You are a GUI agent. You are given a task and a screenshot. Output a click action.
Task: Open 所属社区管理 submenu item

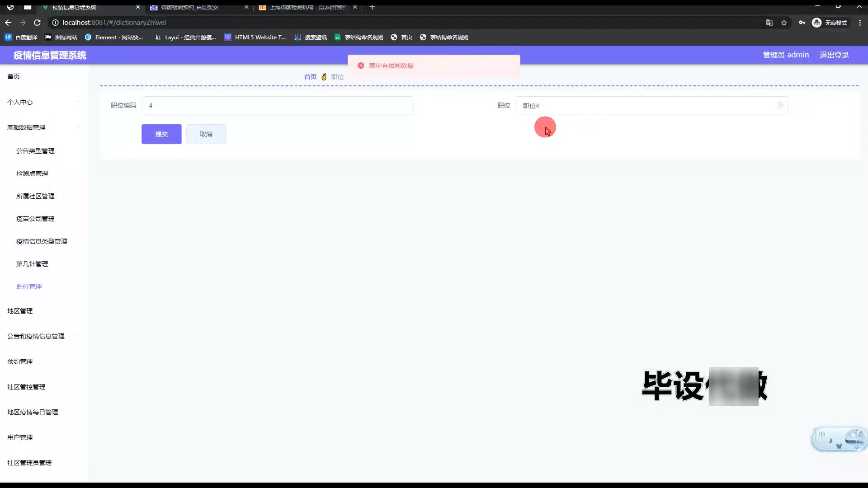[44, 196]
